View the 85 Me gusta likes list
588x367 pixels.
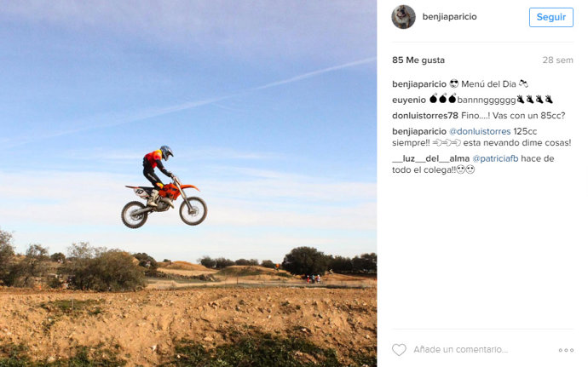(x=418, y=60)
